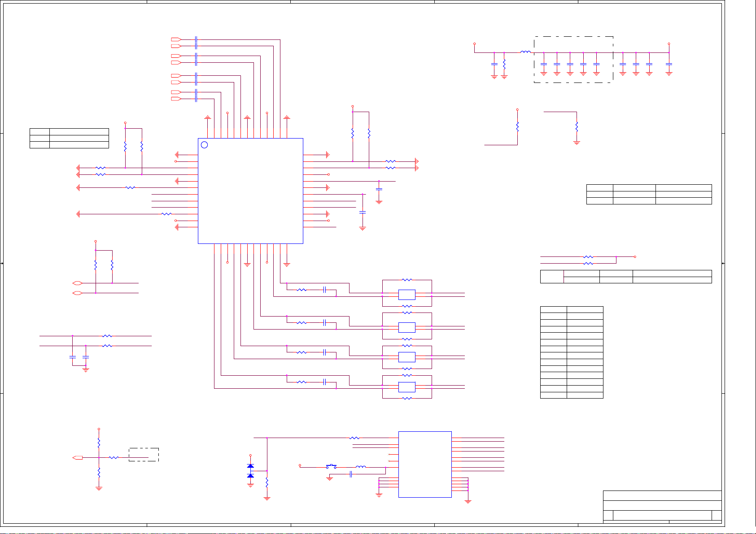756x534 pixels.
Task: Select the lower resistor of the voltage divider
Action: [x=99, y=473]
